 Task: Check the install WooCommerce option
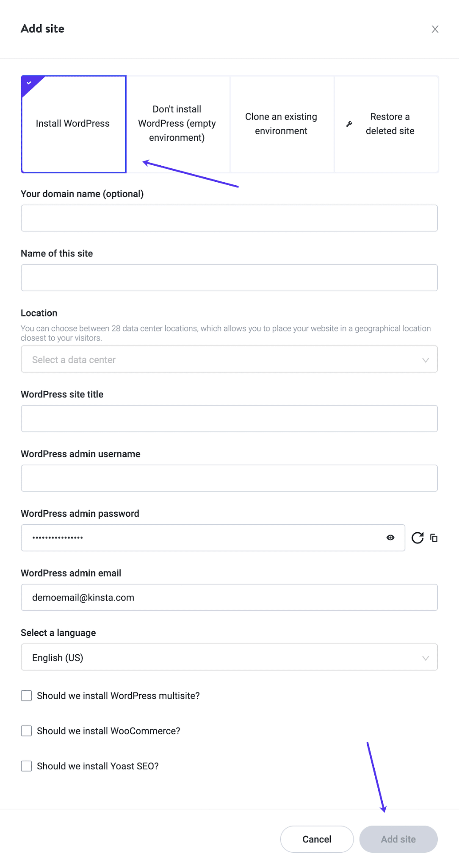click(x=26, y=730)
